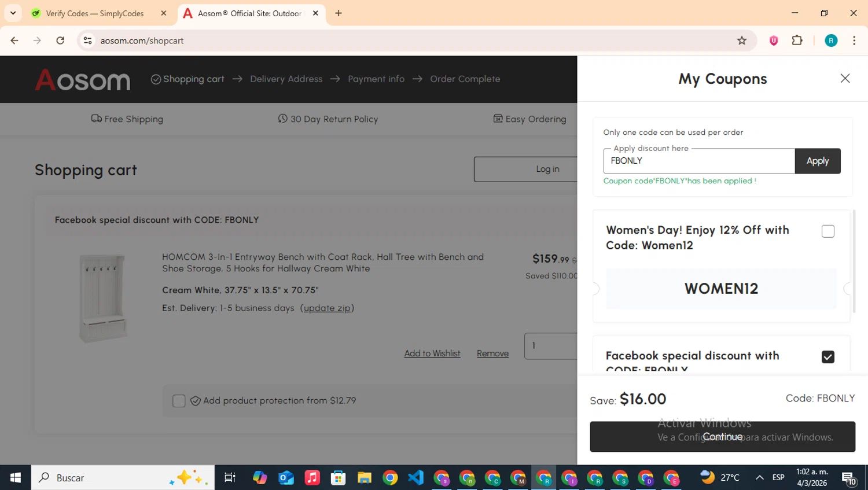Open Chrome profile E window on taskbar

point(672,478)
